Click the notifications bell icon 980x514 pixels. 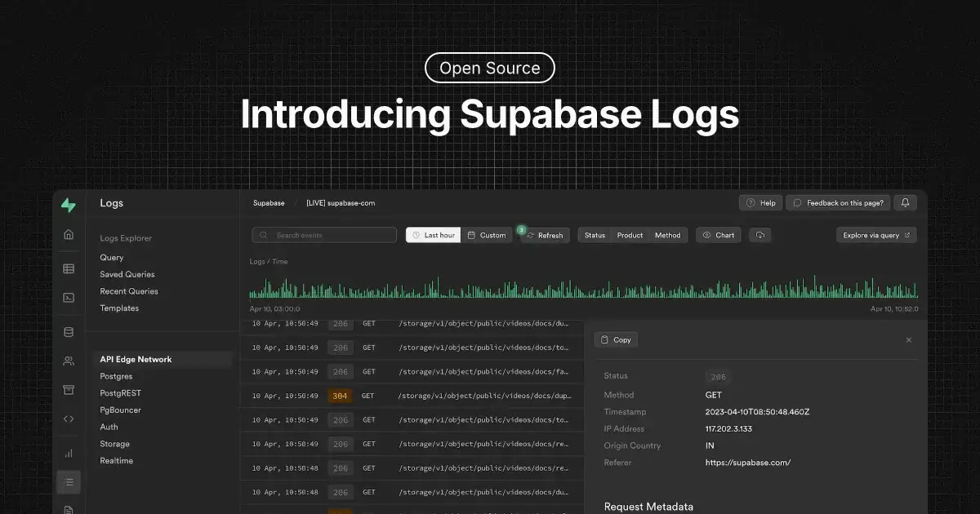904,203
